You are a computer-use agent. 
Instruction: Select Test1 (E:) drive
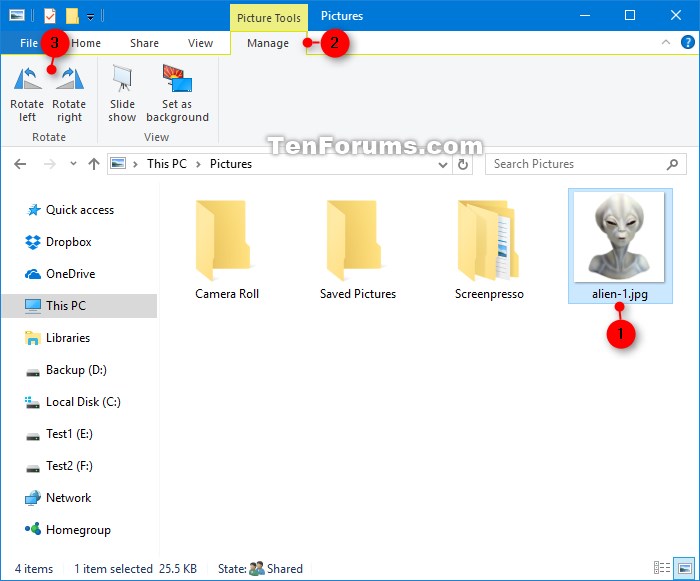click(x=79, y=434)
